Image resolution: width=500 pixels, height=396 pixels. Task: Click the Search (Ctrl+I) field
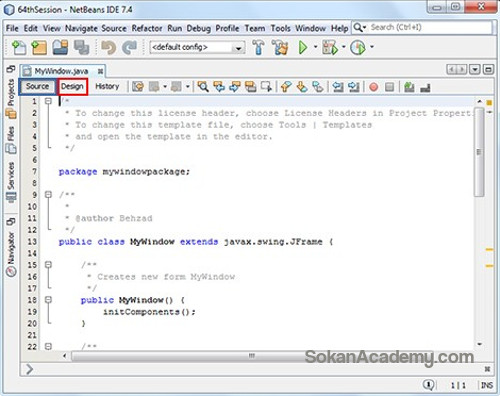click(x=422, y=28)
